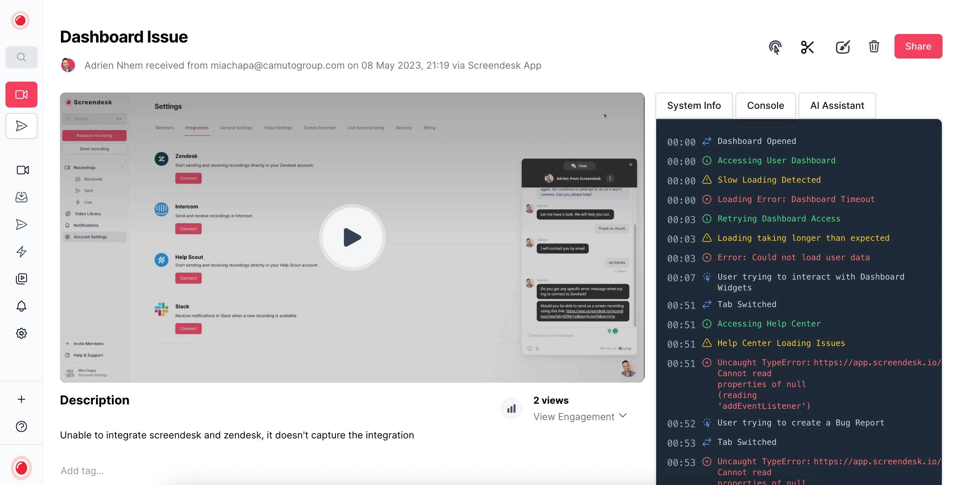Click the delete trash icon
This screenshot has width=980, height=485.
click(874, 46)
